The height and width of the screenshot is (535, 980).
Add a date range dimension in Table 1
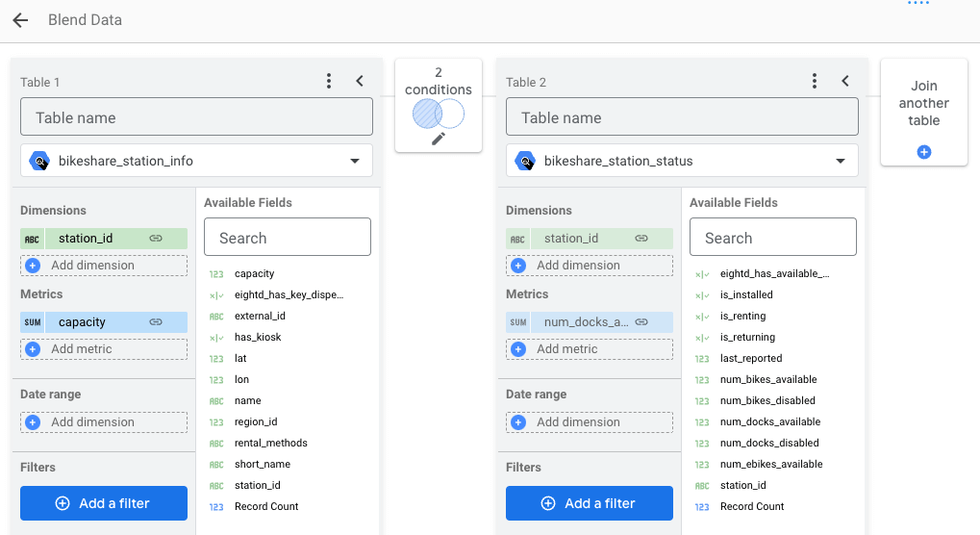coord(104,421)
